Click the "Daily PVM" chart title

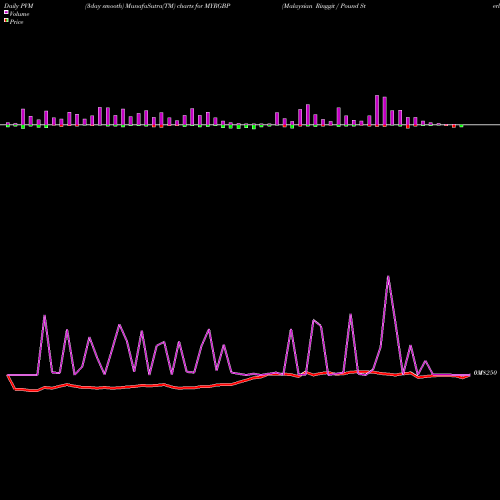point(19,6)
